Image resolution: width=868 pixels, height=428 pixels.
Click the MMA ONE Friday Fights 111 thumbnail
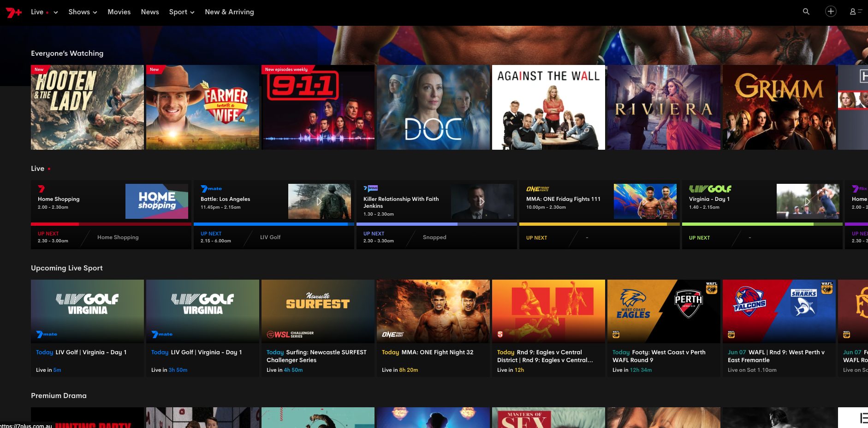tap(645, 201)
